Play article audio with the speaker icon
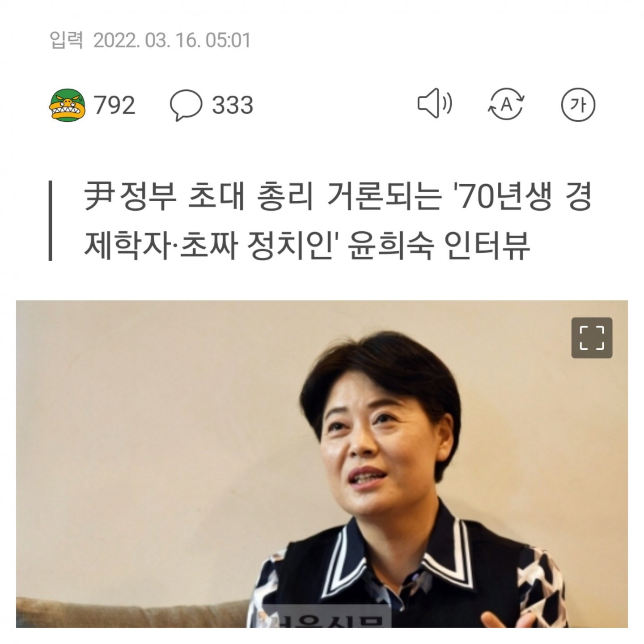 tap(435, 104)
